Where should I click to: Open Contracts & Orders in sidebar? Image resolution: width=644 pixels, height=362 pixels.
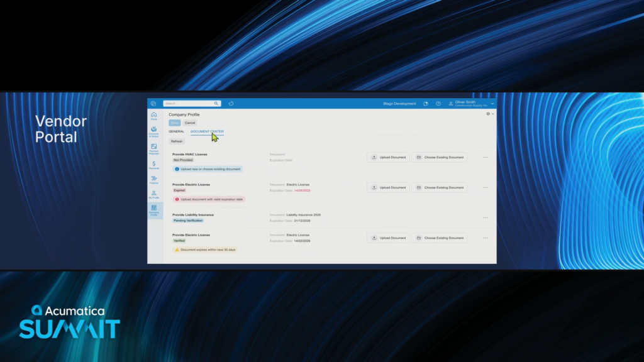pos(154,131)
